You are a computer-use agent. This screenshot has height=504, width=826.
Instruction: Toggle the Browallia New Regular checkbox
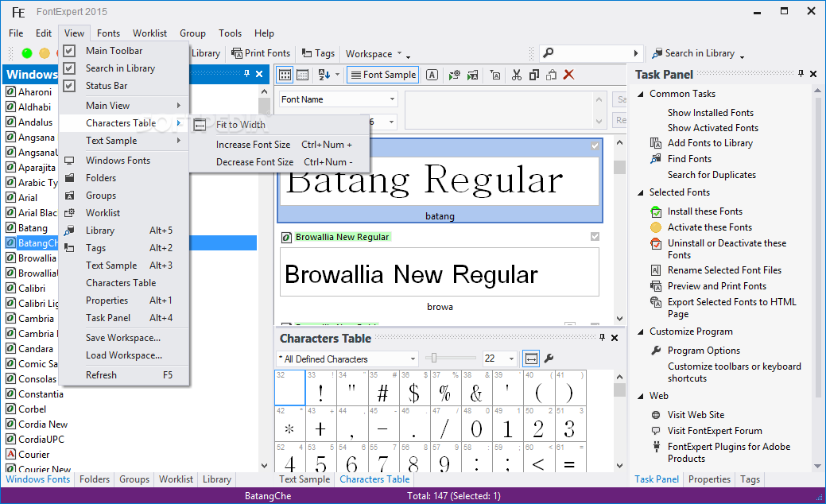tap(595, 236)
